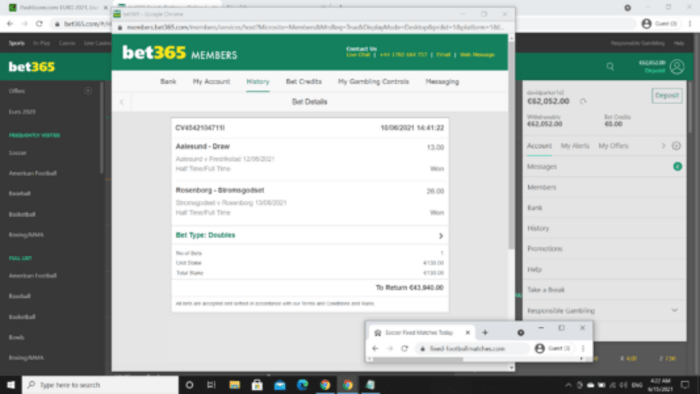Expand Responsible Gambling section
700x394 pixels.
604,311
